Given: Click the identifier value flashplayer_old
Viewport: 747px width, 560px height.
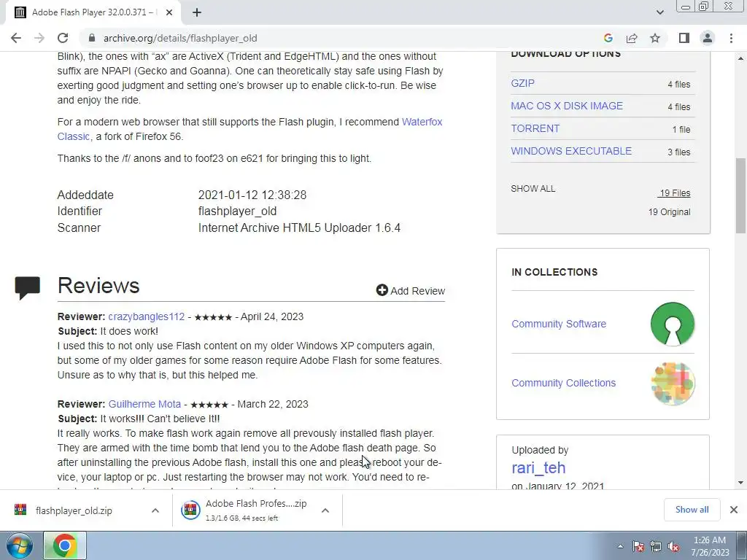Looking at the screenshot, I should pos(237,211).
